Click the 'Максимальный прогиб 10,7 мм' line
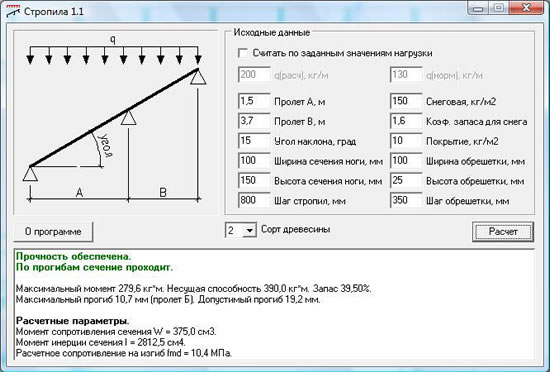The height and width of the screenshot is (372, 550). pos(168,300)
